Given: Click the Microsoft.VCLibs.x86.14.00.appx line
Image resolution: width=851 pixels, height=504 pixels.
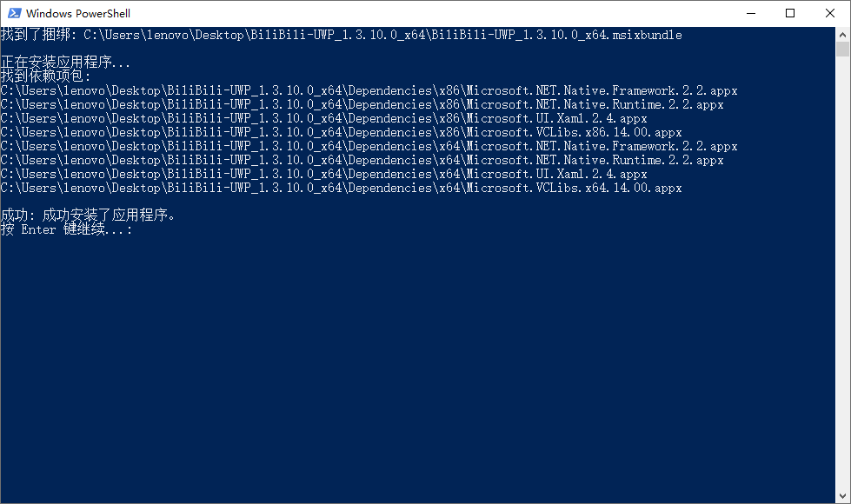Looking at the screenshot, I should coord(341,132).
